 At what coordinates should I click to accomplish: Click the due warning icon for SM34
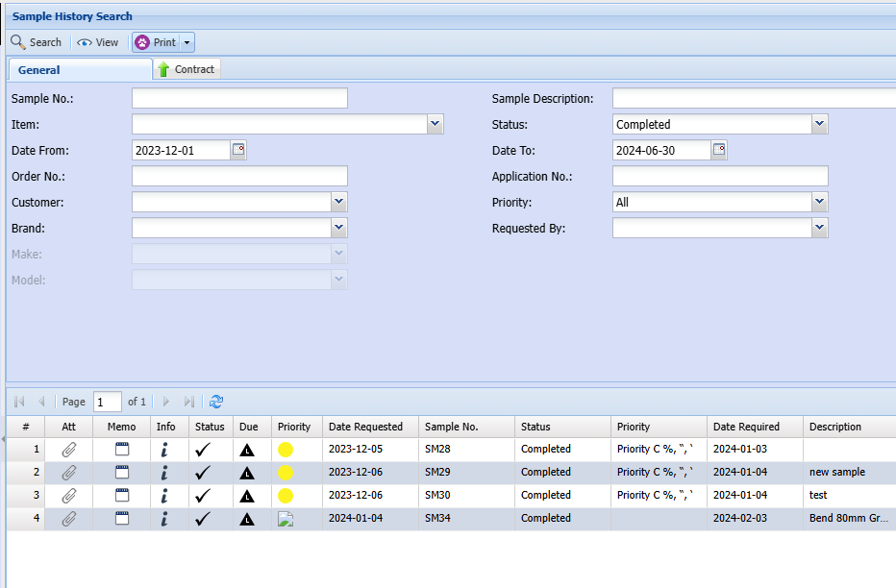pyautogui.click(x=247, y=519)
